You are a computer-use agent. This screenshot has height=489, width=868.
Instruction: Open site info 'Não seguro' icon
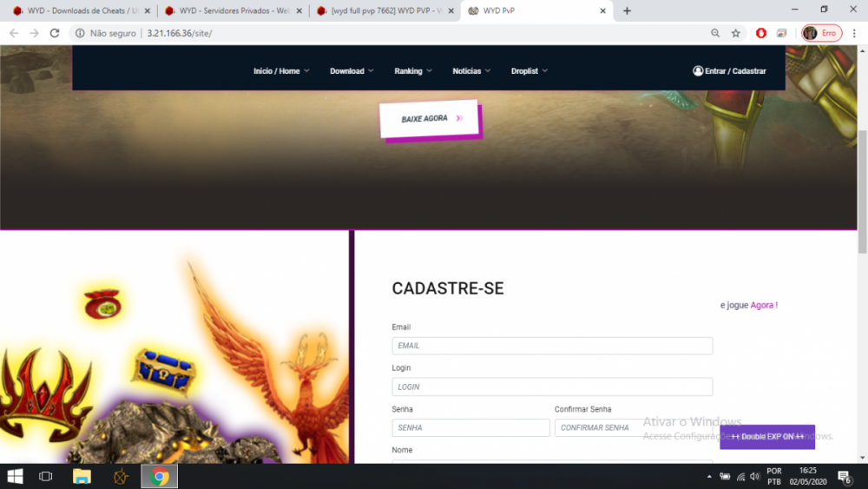[x=80, y=33]
